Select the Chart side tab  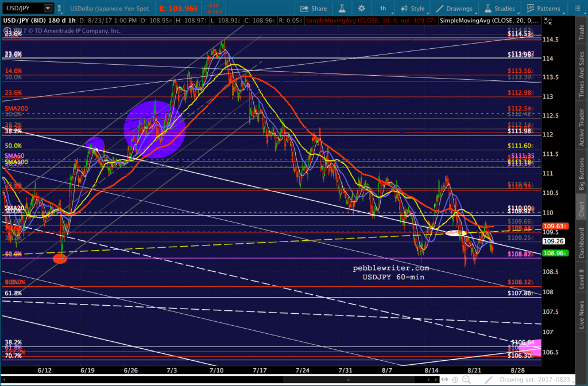[x=581, y=209]
